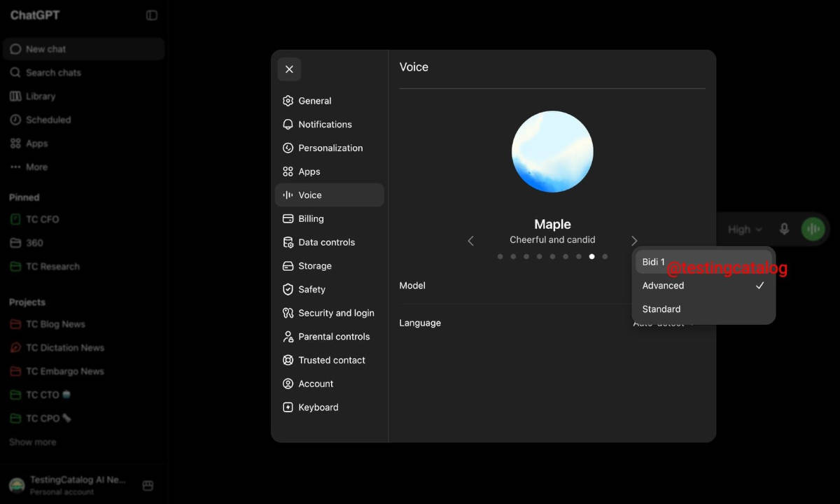Close the settings dialog with the X button

coord(289,69)
